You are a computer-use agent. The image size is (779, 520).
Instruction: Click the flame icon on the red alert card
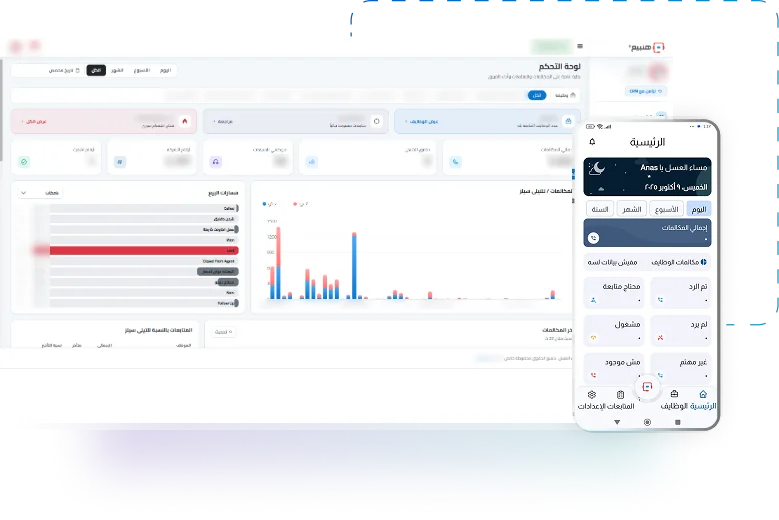tap(185, 121)
